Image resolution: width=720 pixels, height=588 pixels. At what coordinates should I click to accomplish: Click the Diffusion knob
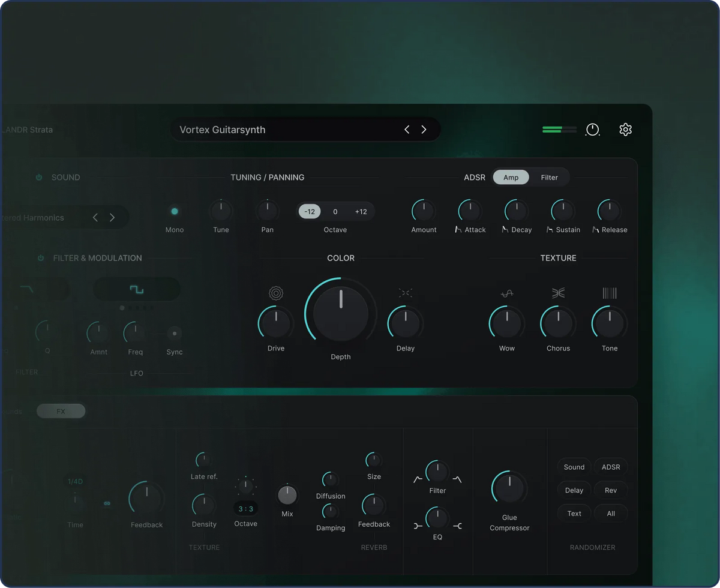[331, 479]
